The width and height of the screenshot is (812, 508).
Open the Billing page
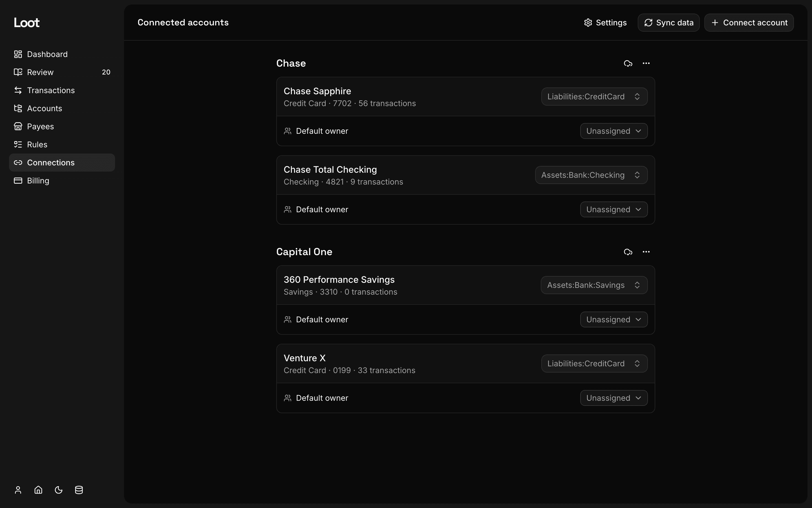tap(62, 181)
